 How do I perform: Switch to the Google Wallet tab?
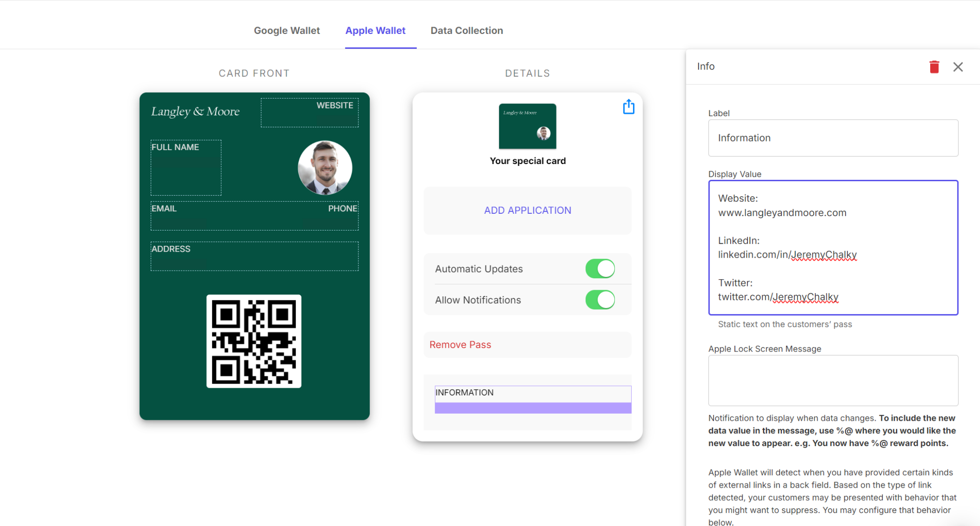click(287, 30)
